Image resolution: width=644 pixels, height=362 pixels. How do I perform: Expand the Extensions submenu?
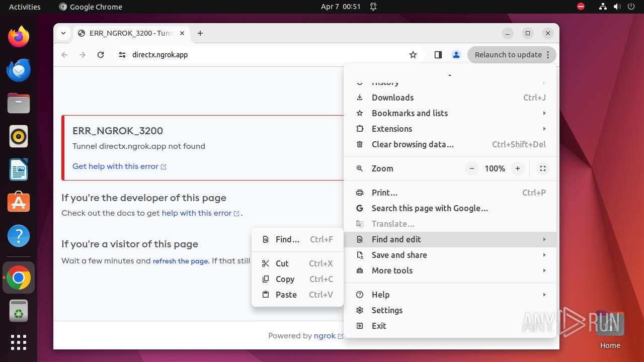pyautogui.click(x=450, y=129)
